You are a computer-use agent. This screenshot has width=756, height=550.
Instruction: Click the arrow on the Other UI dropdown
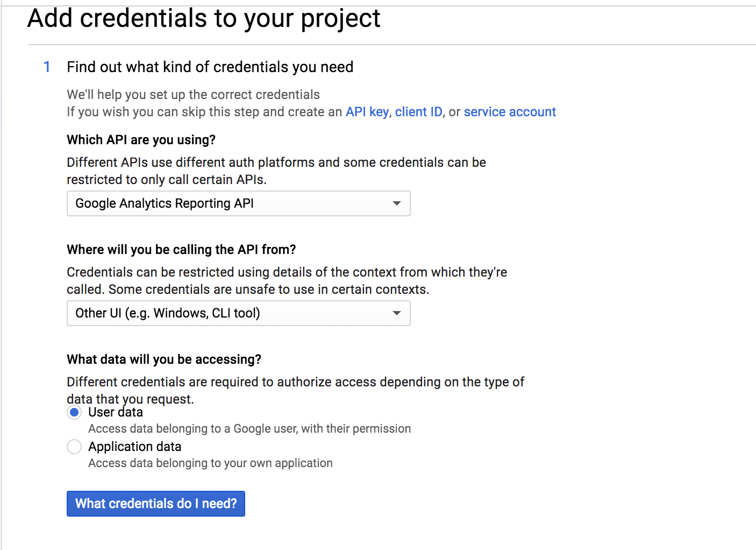click(397, 313)
